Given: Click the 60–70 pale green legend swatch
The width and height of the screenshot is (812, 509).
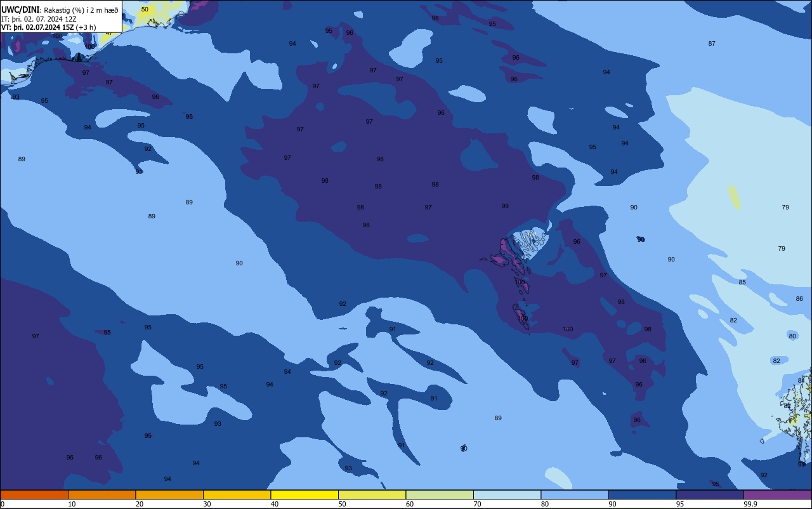Looking at the screenshot, I should [x=440, y=494].
